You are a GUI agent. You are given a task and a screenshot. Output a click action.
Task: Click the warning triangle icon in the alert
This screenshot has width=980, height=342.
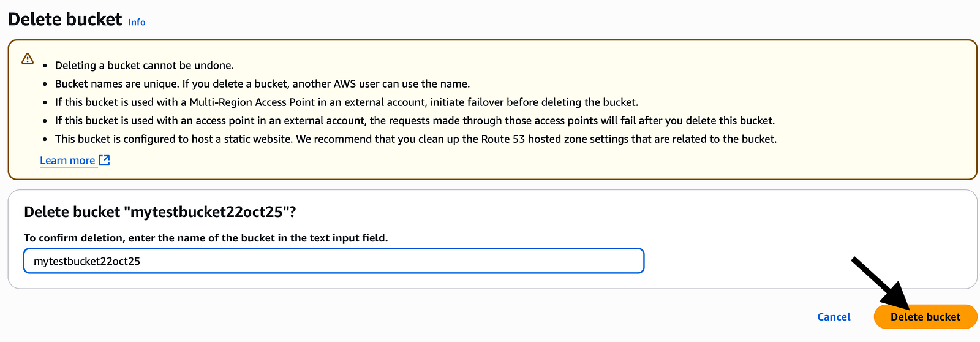(x=28, y=59)
